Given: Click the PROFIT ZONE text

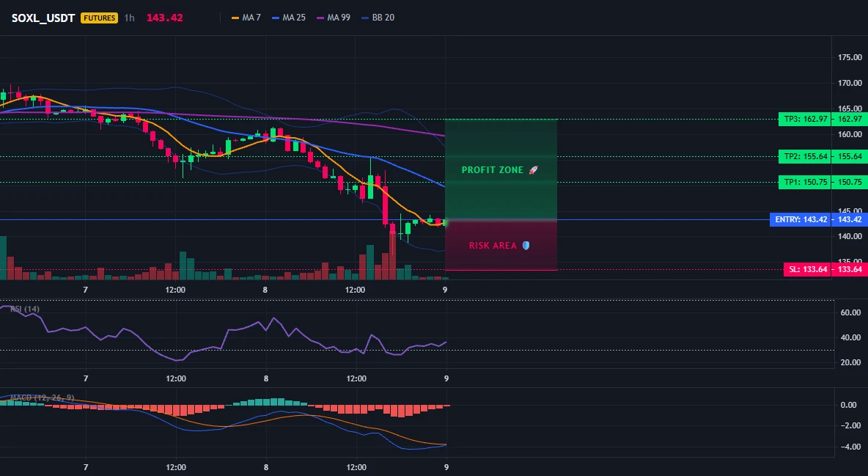Looking at the screenshot, I should (493, 170).
